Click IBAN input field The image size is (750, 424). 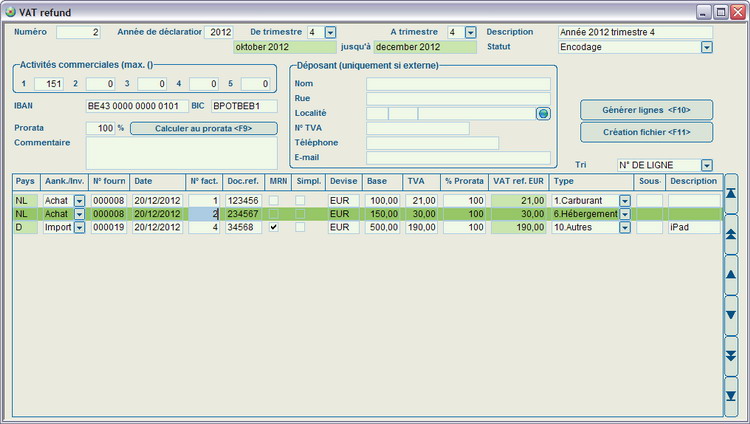tap(137, 106)
